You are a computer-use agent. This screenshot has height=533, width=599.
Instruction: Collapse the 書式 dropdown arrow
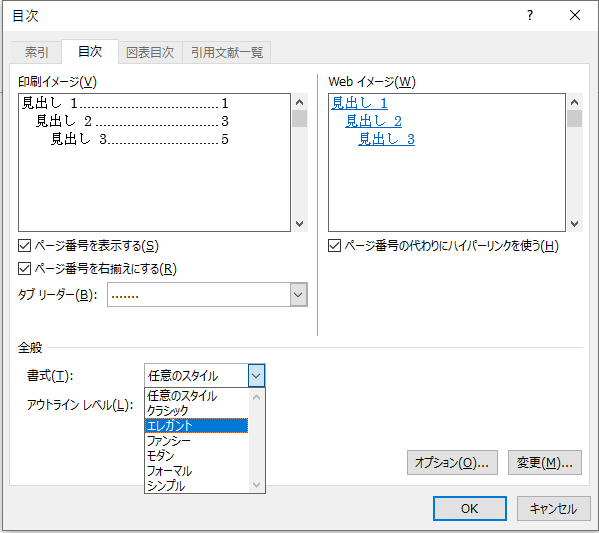click(256, 376)
